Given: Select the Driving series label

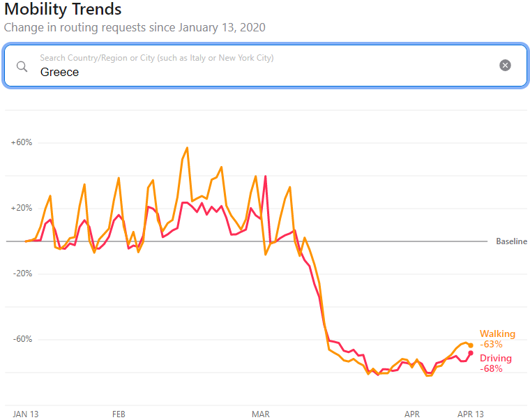Looking at the screenshot, I should pos(496,359).
